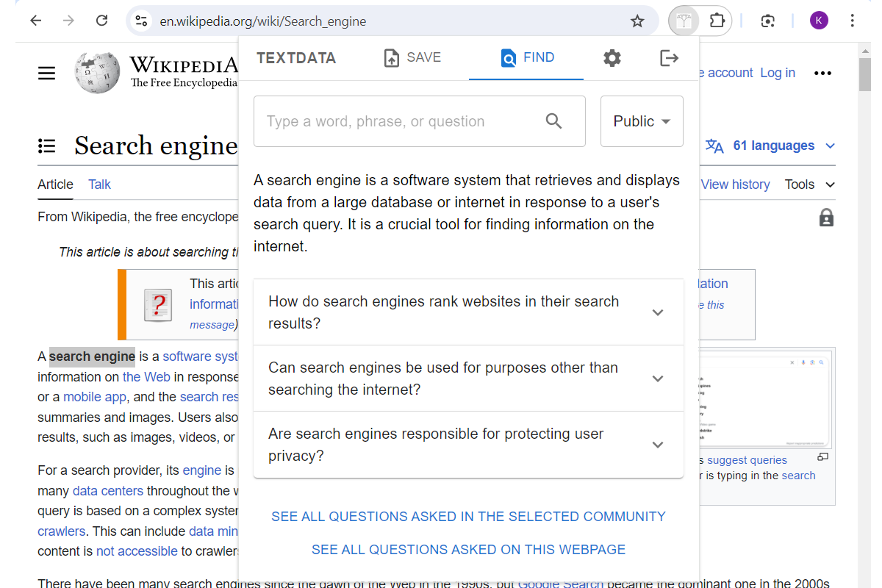The width and height of the screenshot is (882, 588).
Task: Select the FIND tab
Action: [526, 58]
